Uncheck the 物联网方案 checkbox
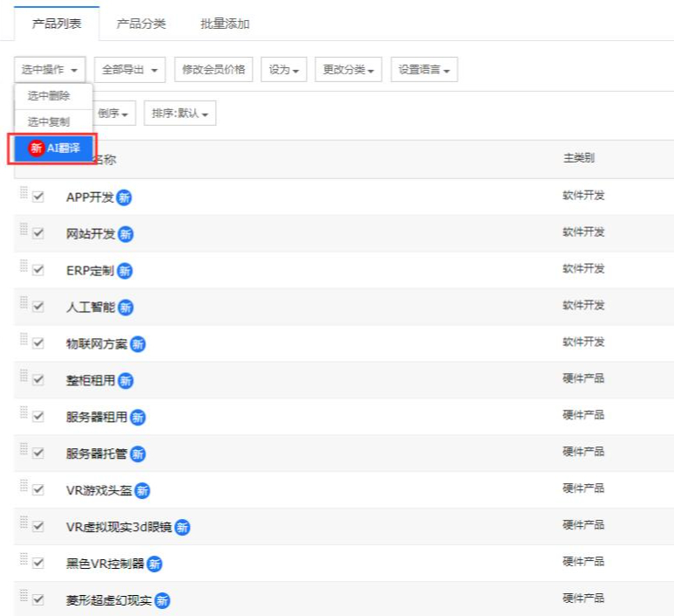The width and height of the screenshot is (674, 616). click(38, 343)
